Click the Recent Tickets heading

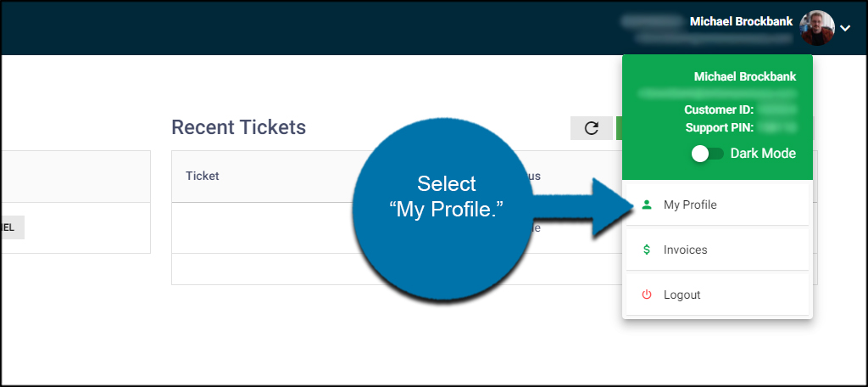click(x=238, y=127)
